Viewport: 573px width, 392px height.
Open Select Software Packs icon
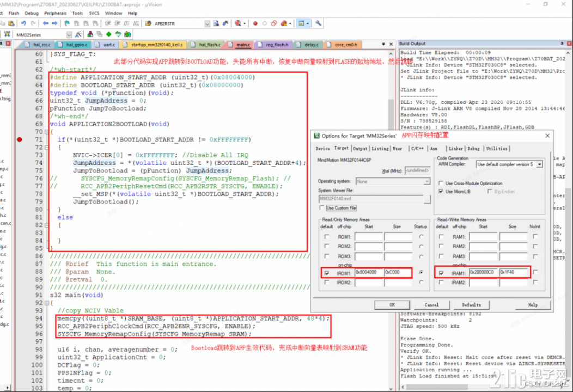[118, 34]
